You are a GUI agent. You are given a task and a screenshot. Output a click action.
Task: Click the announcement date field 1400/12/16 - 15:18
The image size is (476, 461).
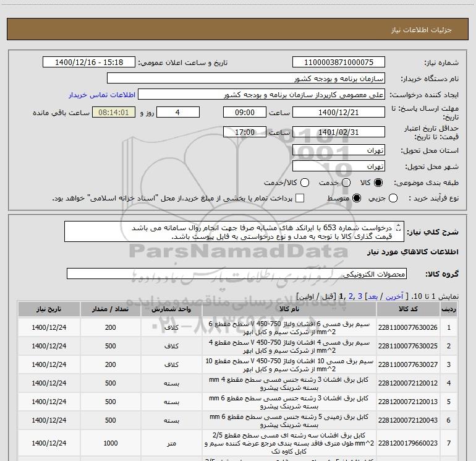pos(89,62)
